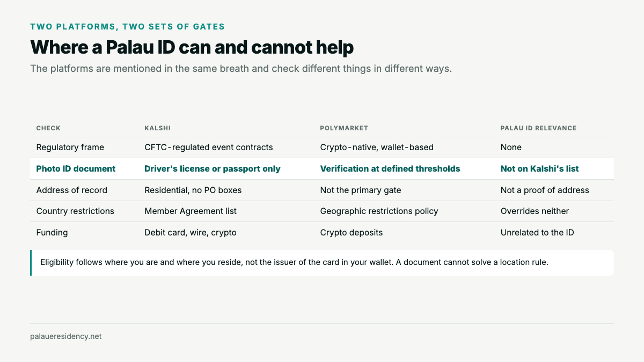
Task: Click the KALSHI column header
Action: click(157, 128)
